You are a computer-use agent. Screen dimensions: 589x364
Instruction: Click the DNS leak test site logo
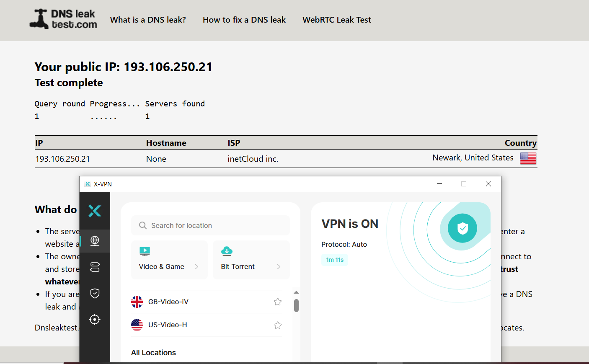coord(63,19)
